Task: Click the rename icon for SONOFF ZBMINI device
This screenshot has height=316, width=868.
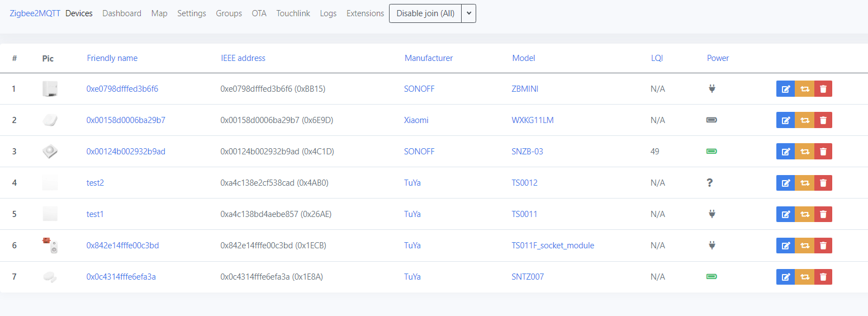Action: pos(785,89)
